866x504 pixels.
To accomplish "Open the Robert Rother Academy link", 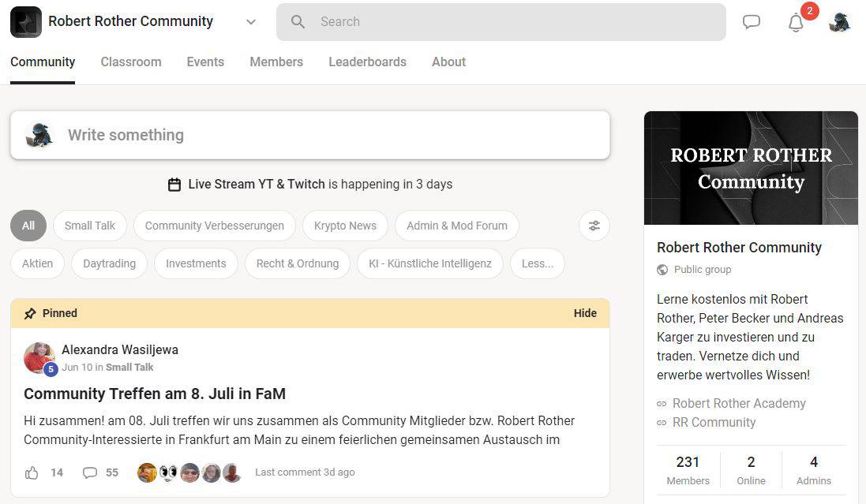I will (739, 403).
